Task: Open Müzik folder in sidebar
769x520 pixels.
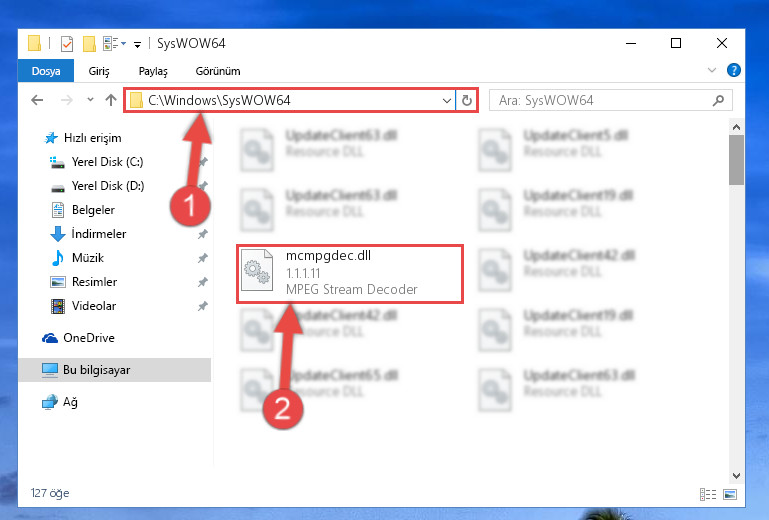Action: (88, 258)
